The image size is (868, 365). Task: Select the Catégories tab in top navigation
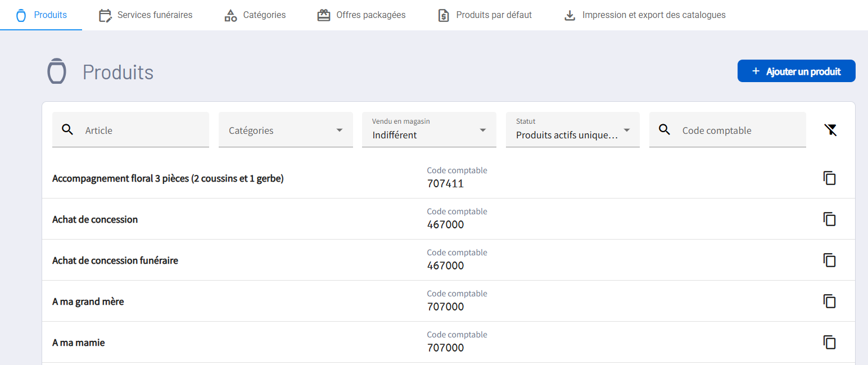[x=255, y=15]
